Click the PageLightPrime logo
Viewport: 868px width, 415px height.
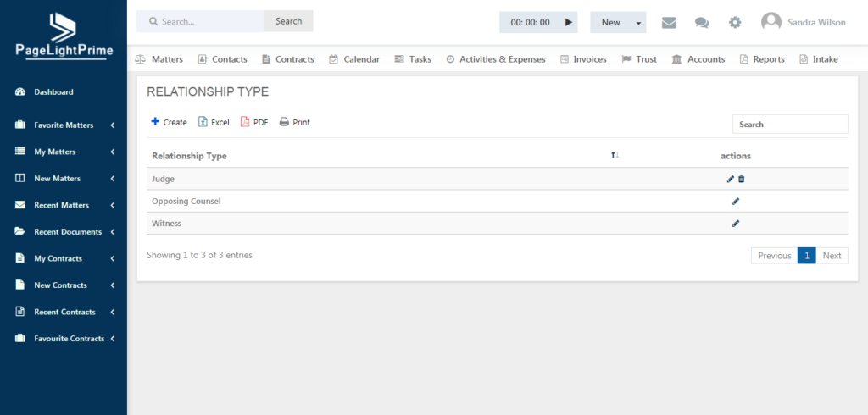click(x=64, y=36)
